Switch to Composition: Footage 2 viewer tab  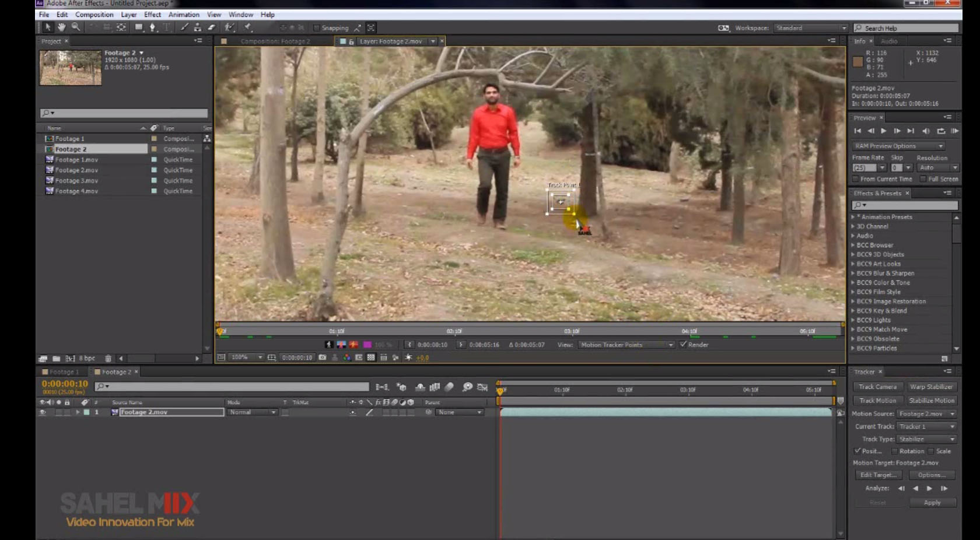275,41
